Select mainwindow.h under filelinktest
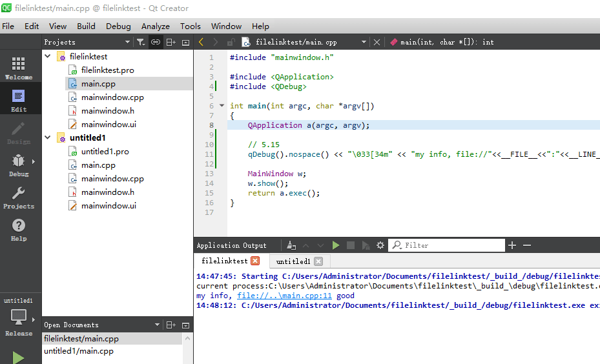 coord(107,111)
